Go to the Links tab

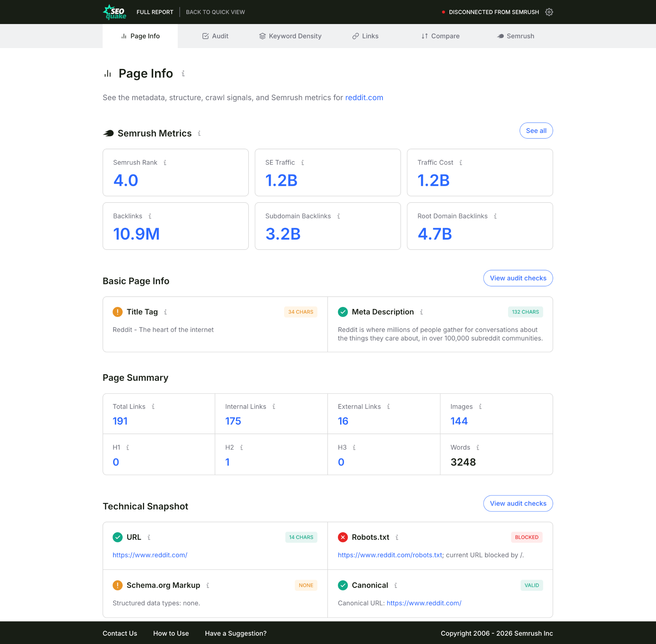click(365, 36)
